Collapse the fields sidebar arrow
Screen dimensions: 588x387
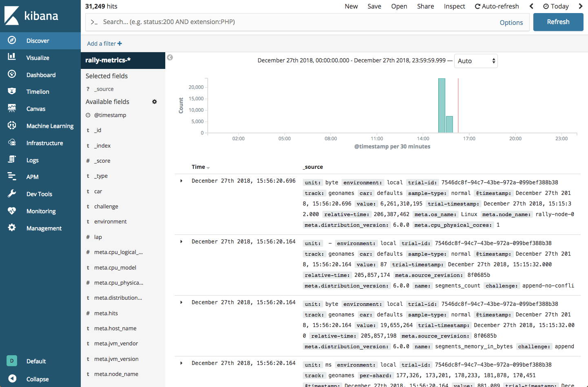(170, 57)
